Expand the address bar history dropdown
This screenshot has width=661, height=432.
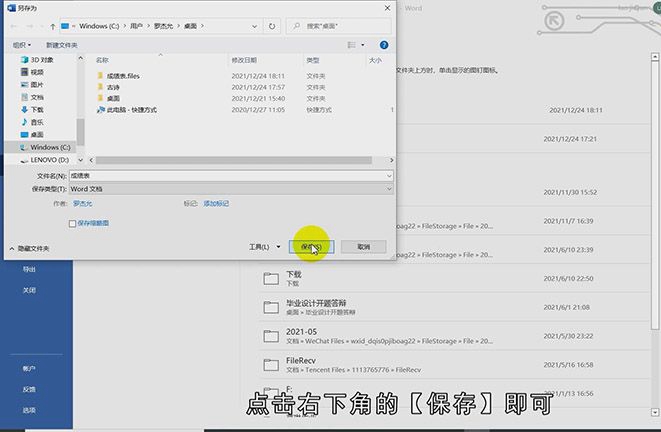[254, 26]
